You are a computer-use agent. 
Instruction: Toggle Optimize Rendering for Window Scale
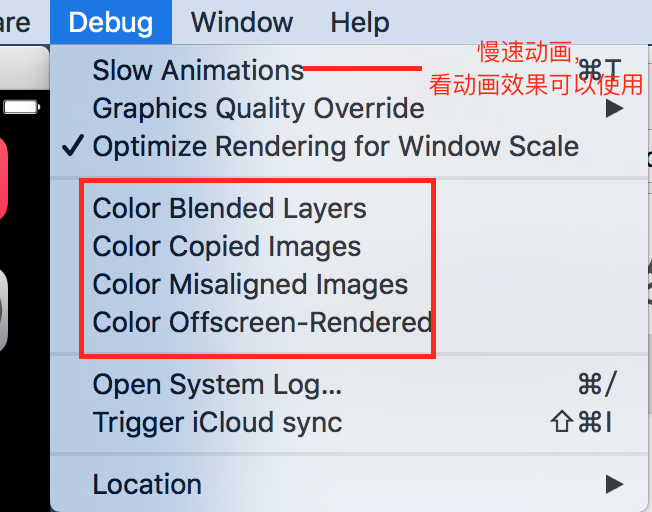point(335,147)
